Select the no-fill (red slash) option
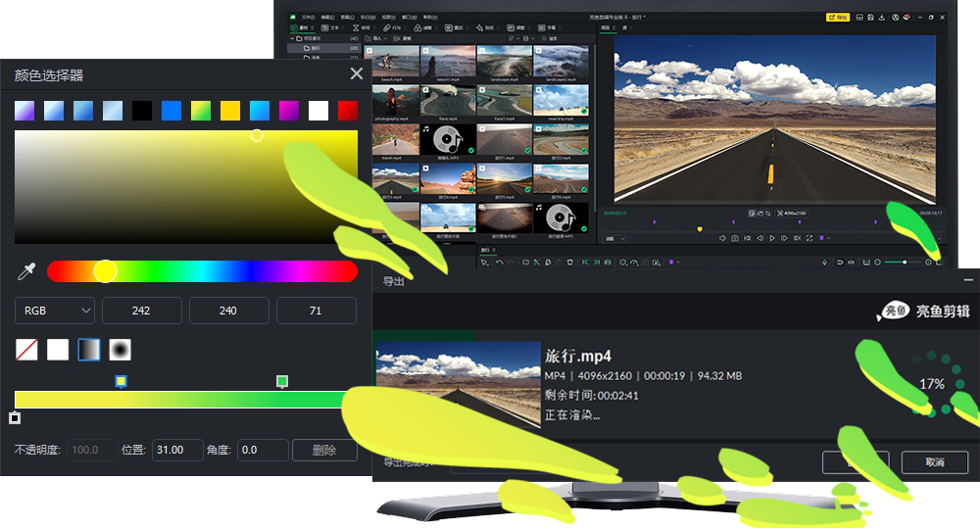 point(26,350)
